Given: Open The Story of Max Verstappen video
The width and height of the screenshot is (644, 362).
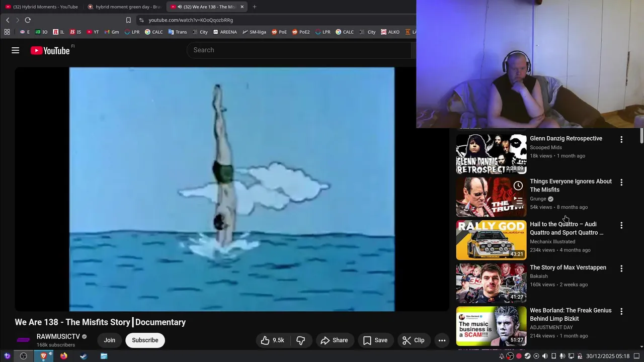Looking at the screenshot, I should (x=568, y=267).
